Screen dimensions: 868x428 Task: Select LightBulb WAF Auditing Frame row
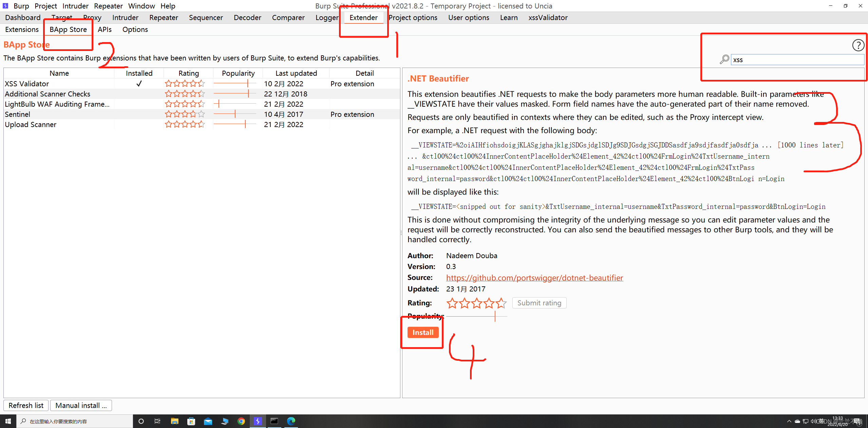pyautogui.click(x=202, y=104)
